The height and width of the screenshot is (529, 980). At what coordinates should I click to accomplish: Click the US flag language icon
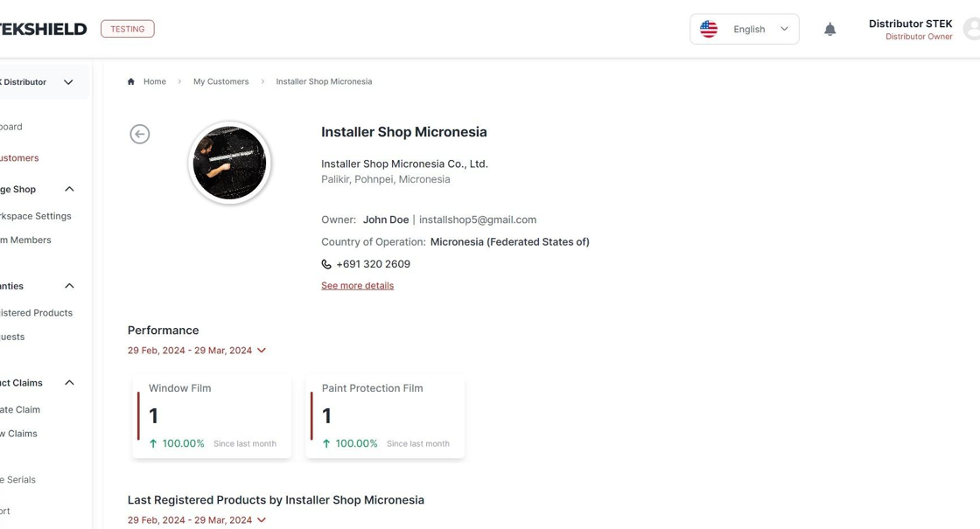(x=708, y=30)
